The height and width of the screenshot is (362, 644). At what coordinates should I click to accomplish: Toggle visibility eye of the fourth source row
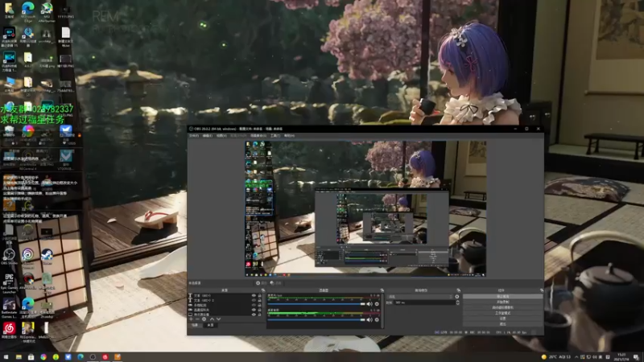pos(254,310)
